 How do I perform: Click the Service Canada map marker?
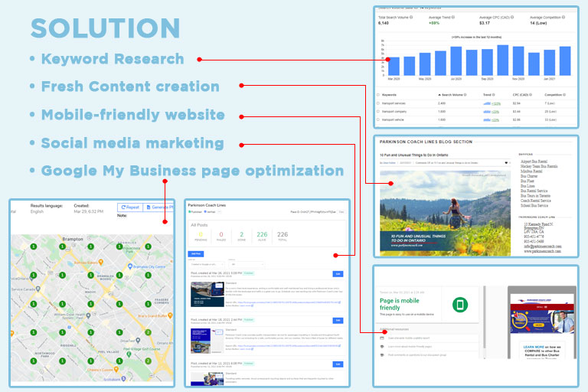pos(38,289)
